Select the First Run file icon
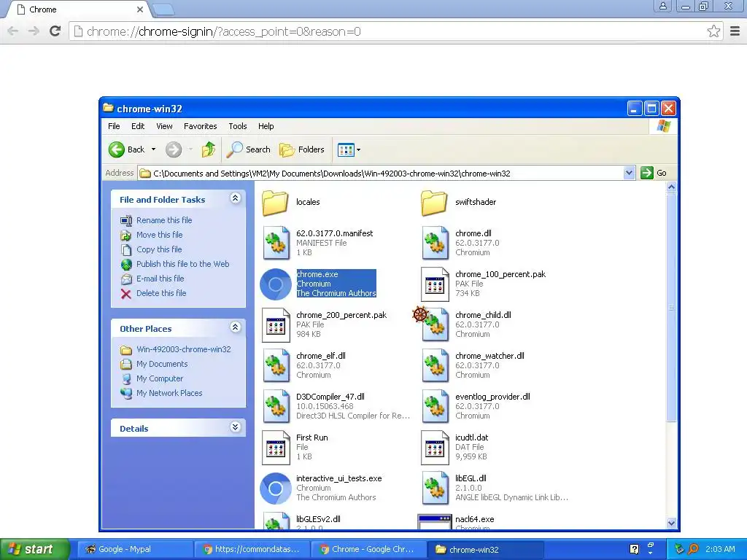This screenshot has height=560, width=747. tap(276, 448)
